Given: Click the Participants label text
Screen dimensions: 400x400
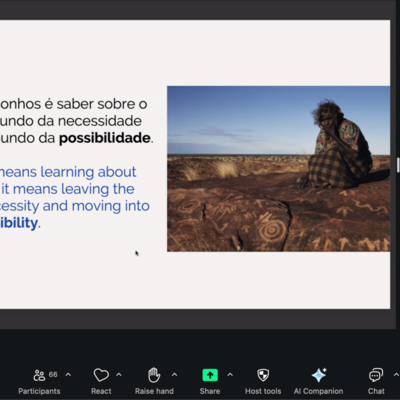Looking at the screenshot, I should 39,391.
